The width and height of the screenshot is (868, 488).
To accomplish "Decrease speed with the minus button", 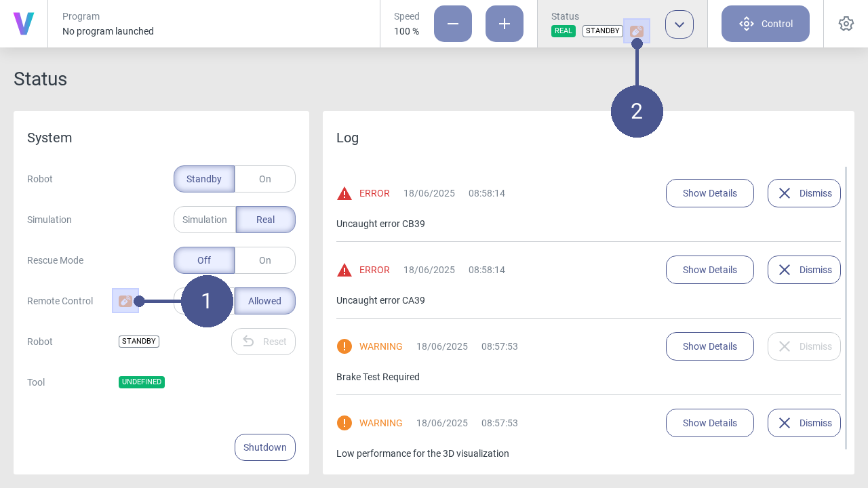I will click(x=452, y=24).
